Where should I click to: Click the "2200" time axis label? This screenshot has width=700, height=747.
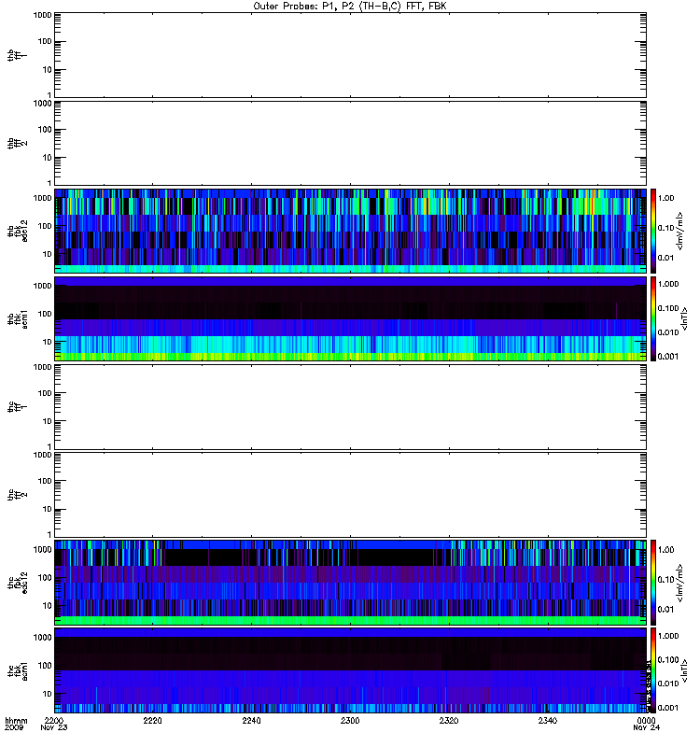54,720
